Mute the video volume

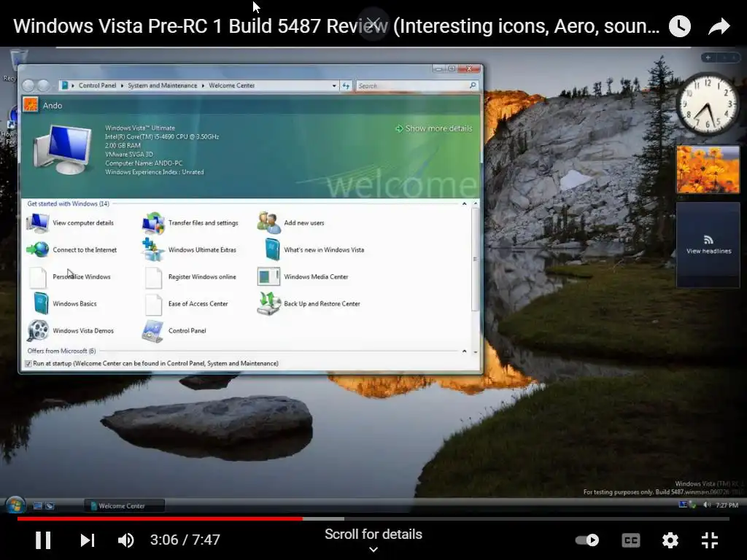point(125,540)
